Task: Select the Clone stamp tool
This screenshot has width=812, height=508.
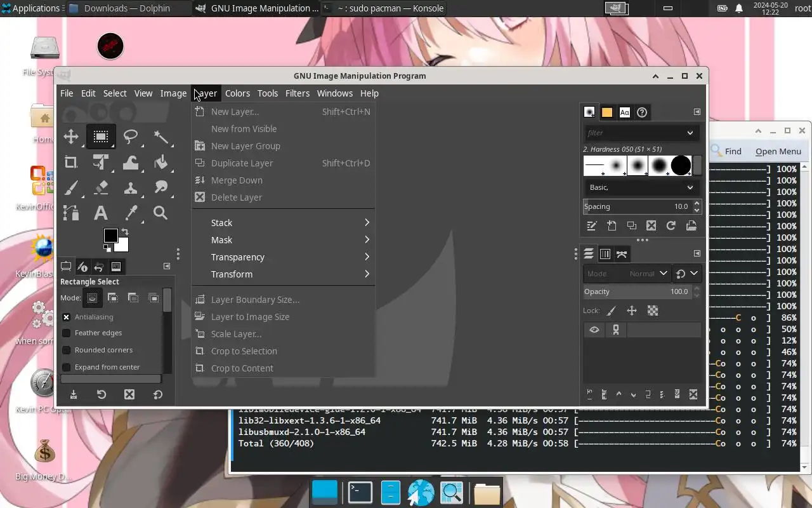Action: click(131, 188)
